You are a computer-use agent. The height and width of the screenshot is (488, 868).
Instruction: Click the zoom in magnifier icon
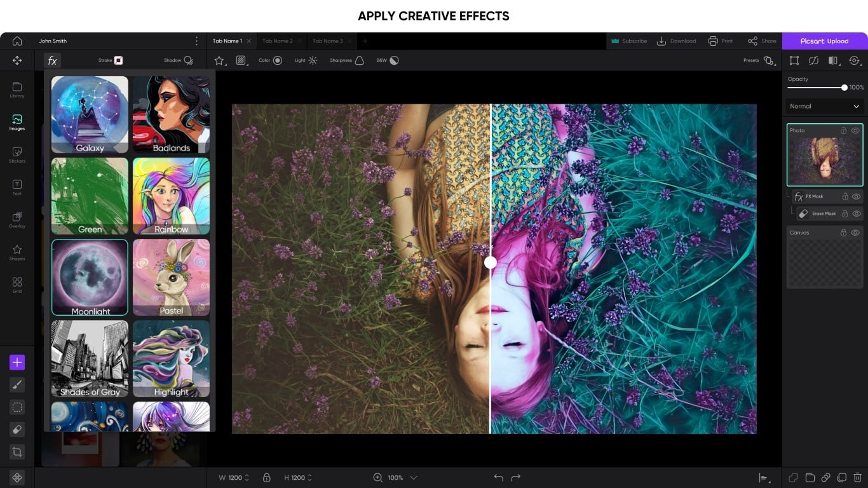[x=378, y=477]
